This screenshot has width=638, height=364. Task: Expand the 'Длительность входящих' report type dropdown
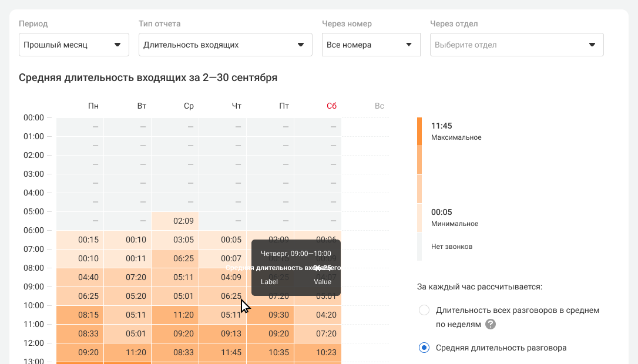[225, 45]
